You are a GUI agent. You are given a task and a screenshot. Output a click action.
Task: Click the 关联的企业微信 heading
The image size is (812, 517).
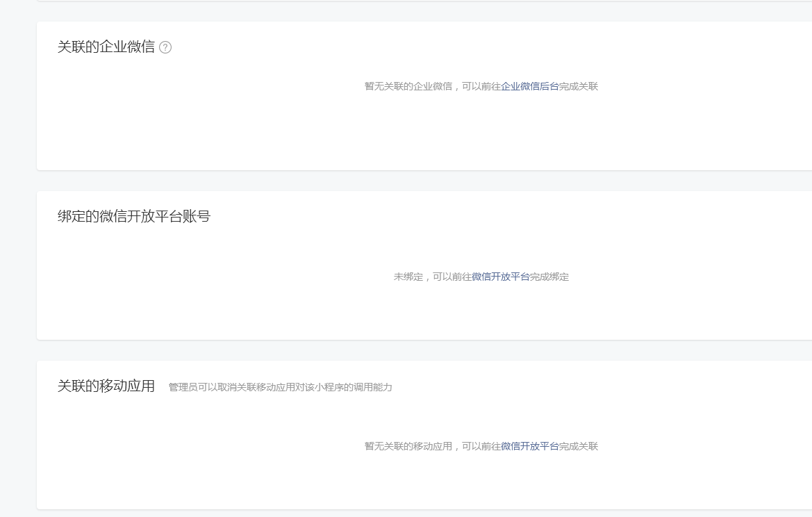(106, 47)
